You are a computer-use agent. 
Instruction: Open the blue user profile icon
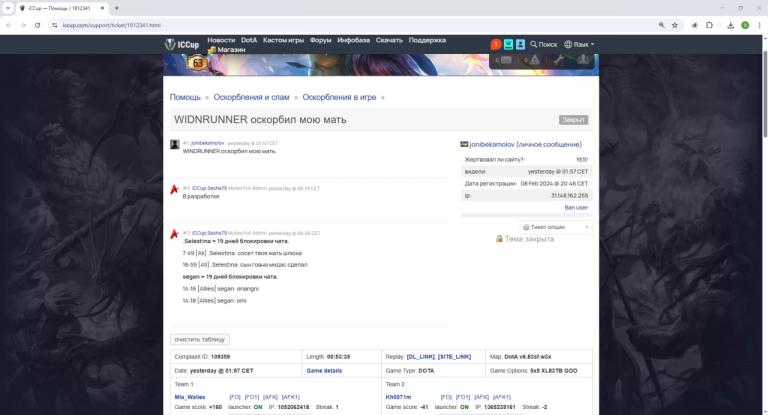(x=520, y=45)
